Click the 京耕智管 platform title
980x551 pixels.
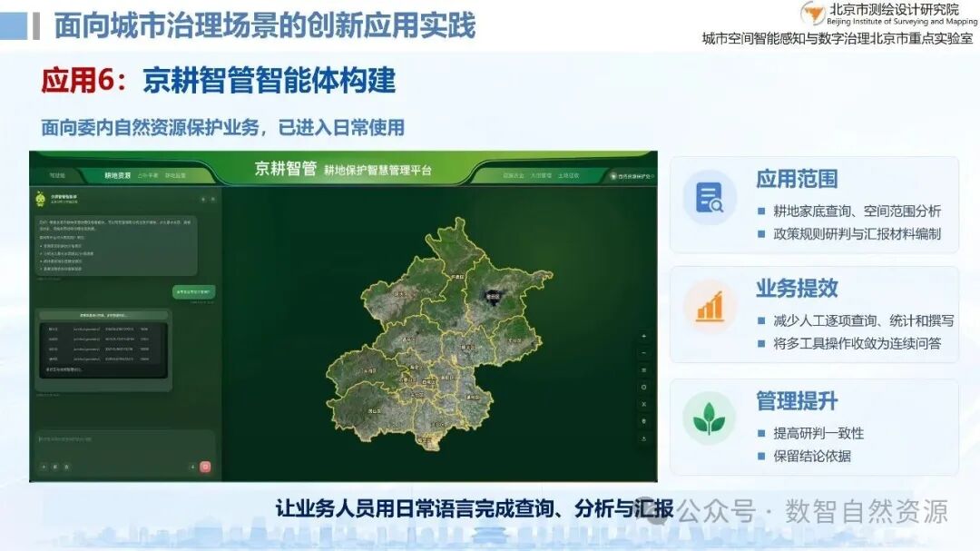(286, 168)
